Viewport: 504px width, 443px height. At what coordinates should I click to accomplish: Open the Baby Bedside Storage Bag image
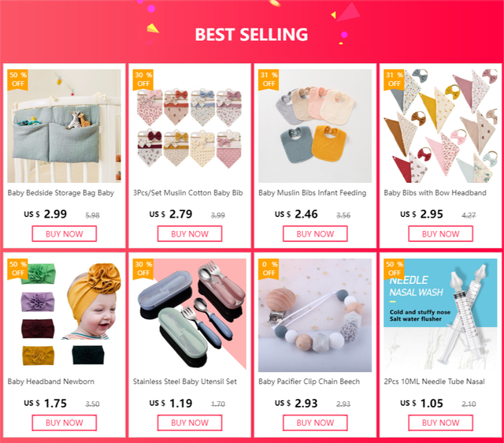[x=65, y=126]
